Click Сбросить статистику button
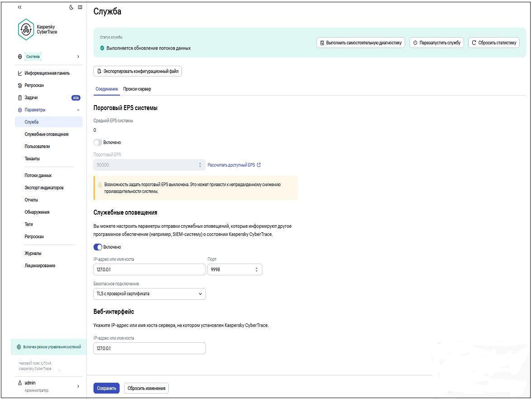Screen dimensions: 532x399 coord(494,43)
